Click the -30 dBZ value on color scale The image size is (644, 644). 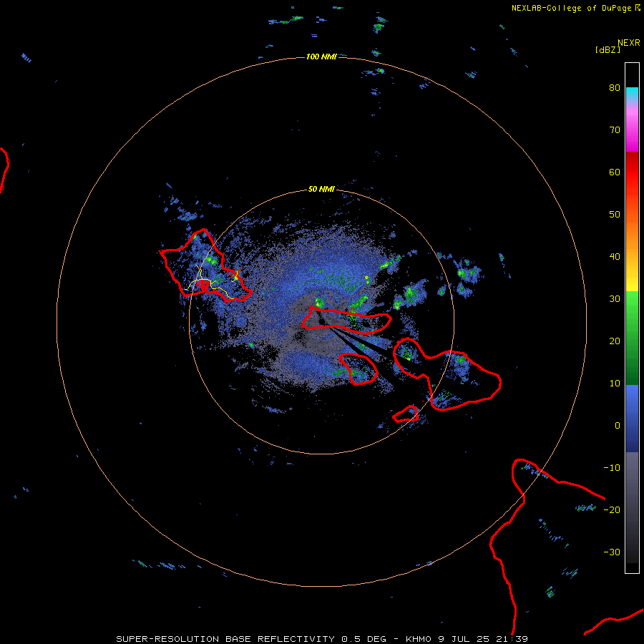pos(612,552)
